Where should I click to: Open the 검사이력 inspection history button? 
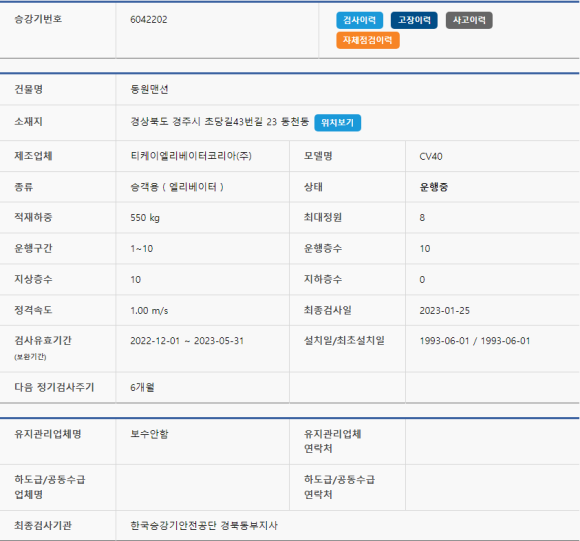click(x=360, y=20)
